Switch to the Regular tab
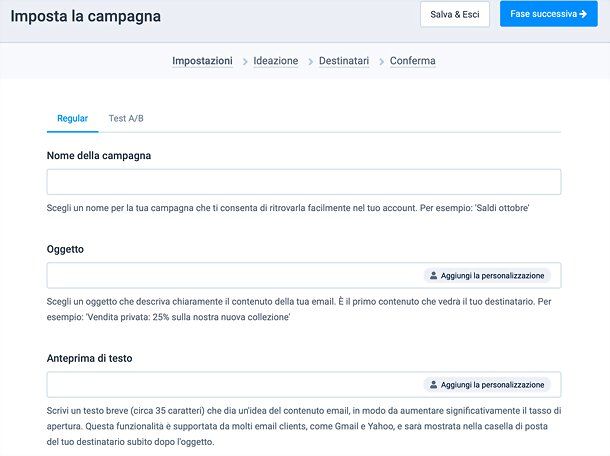610x456 pixels. tap(72, 119)
